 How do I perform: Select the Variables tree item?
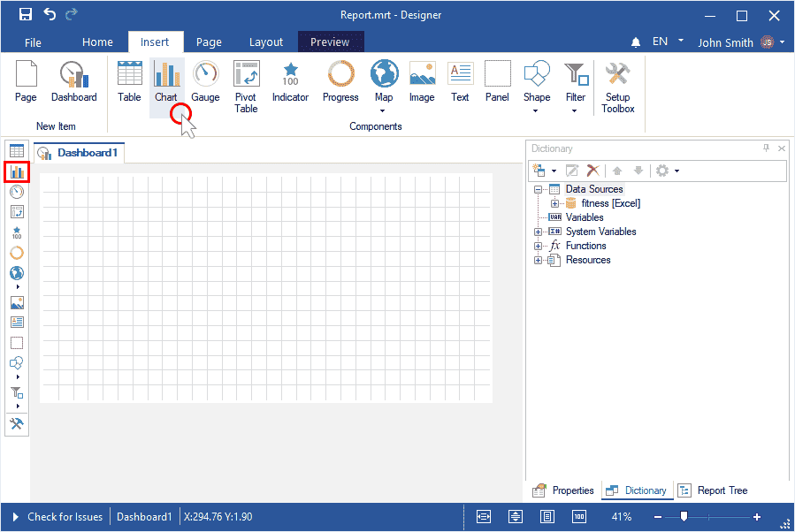[584, 217]
